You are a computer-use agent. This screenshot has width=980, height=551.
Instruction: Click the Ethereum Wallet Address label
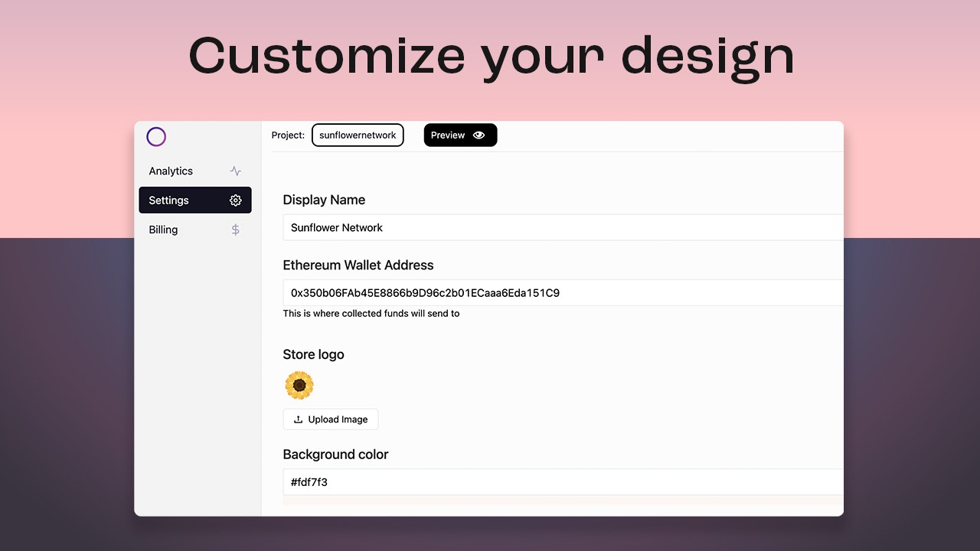click(x=358, y=266)
